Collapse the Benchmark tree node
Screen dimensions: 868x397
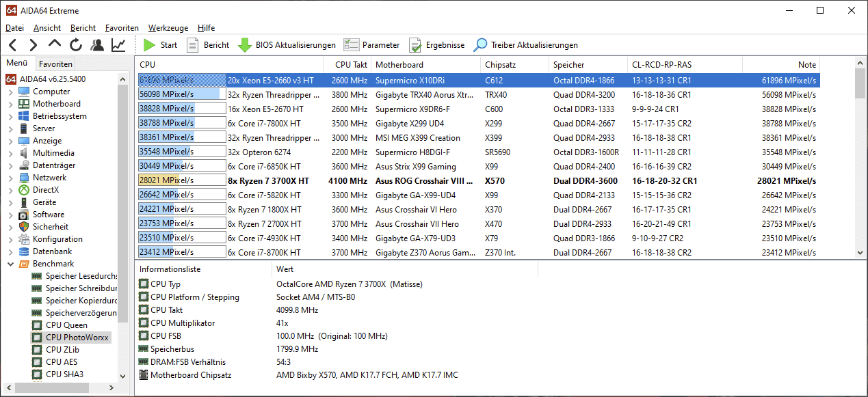(x=10, y=264)
